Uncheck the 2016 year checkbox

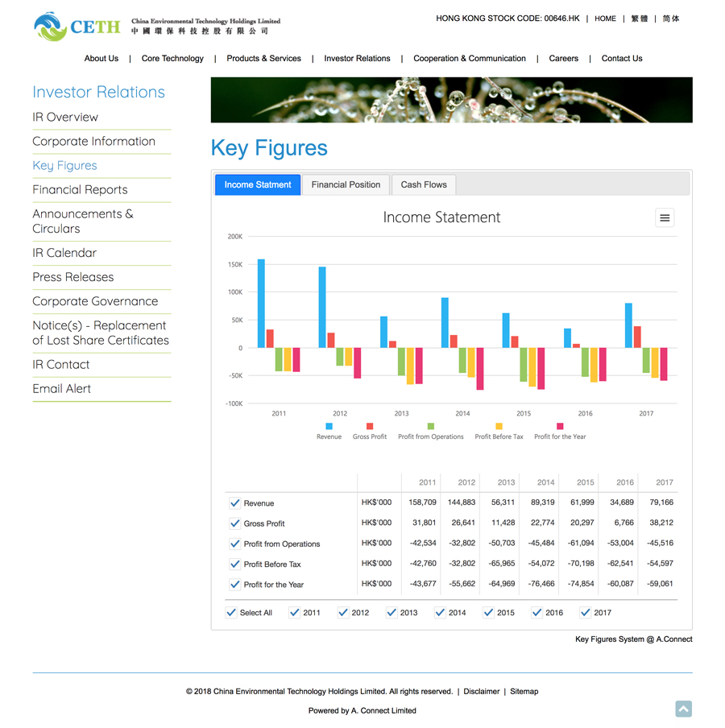536,612
